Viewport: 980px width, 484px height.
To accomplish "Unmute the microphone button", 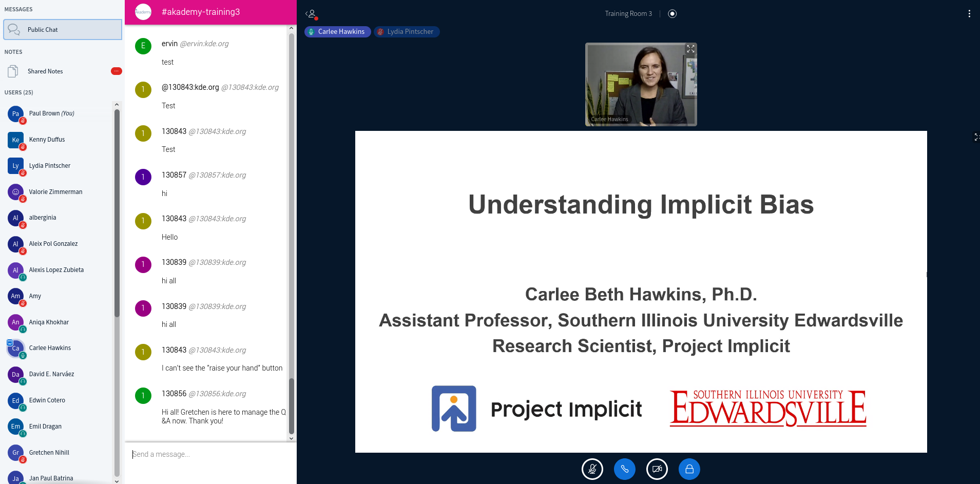I will [592, 469].
